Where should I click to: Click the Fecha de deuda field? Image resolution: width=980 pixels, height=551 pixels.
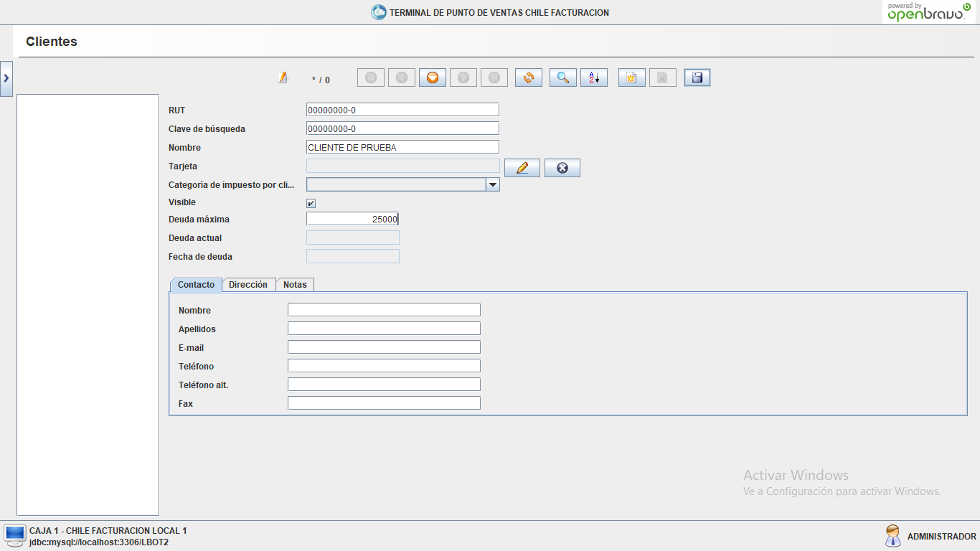point(353,256)
